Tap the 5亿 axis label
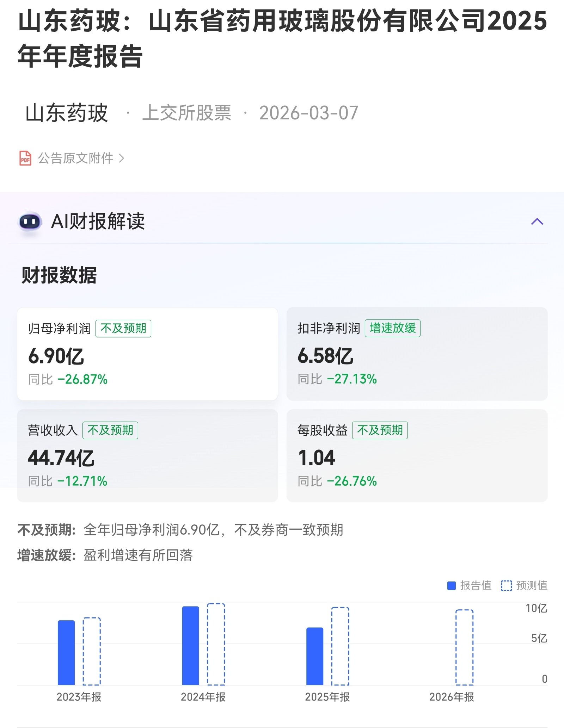 539,638
